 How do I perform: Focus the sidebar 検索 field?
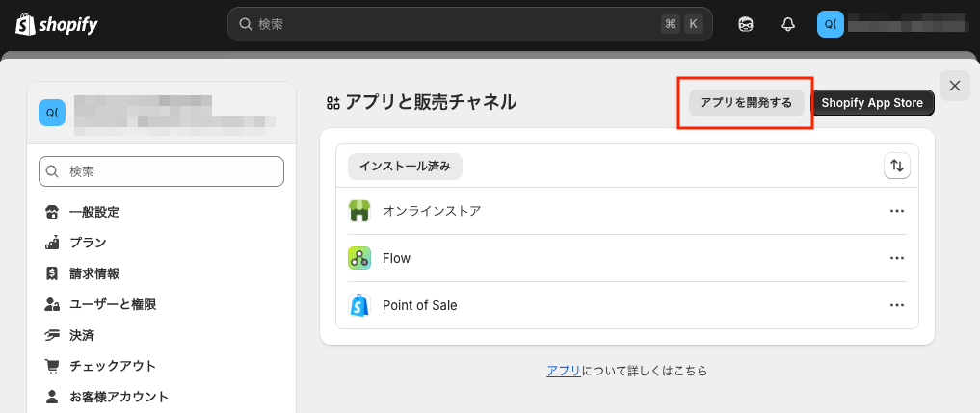(x=161, y=171)
